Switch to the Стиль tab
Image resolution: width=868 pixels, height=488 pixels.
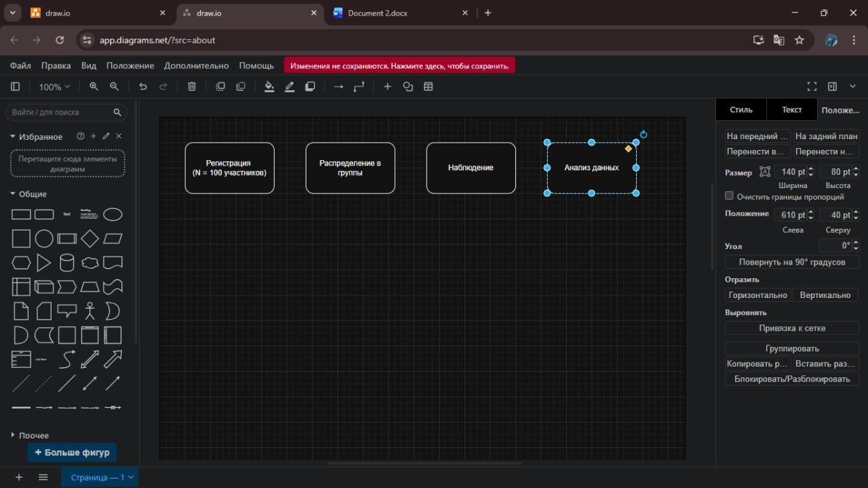point(741,110)
